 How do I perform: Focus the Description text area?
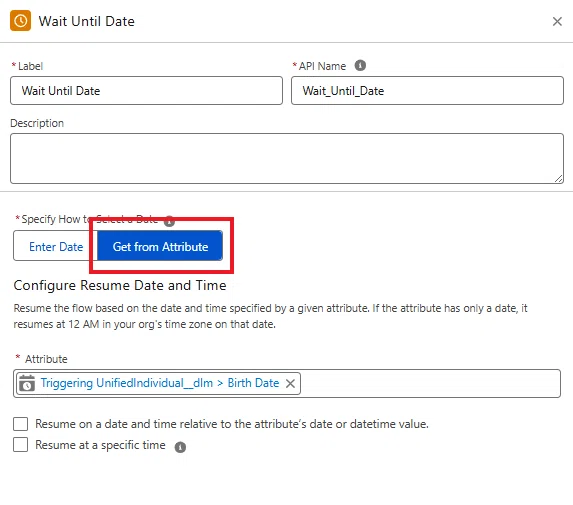[287, 158]
